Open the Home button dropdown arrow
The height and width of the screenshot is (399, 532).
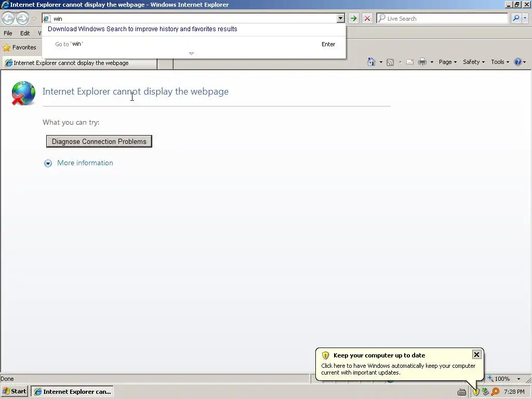(x=381, y=62)
